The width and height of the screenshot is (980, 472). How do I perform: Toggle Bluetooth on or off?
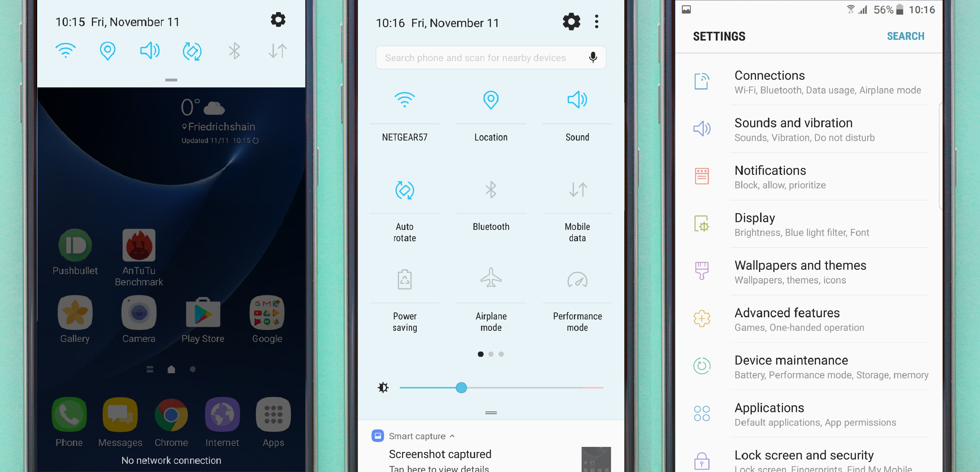click(x=490, y=191)
